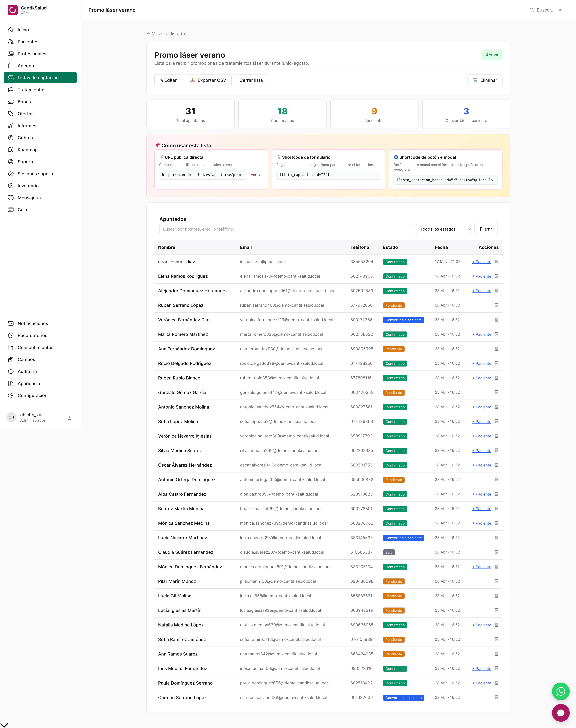This screenshot has height=728, width=576.
Task: Open Notificaciones in the sidebar
Action: pos(40,323)
